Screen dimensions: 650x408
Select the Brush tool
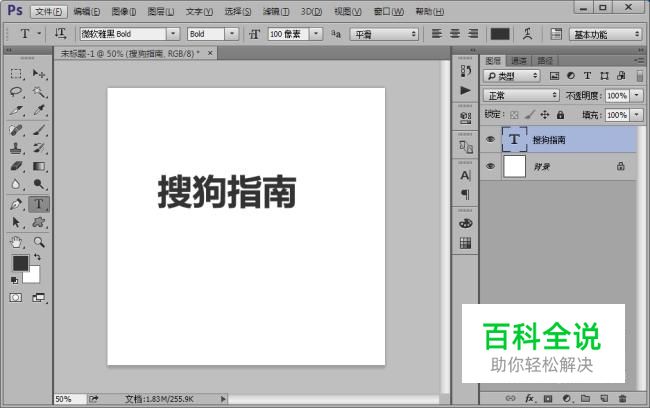click(x=39, y=130)
